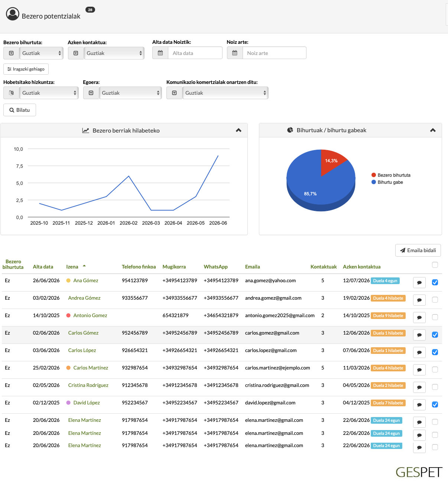
Task: Click the comment icon for Carlos López
Action: [419, 352]
